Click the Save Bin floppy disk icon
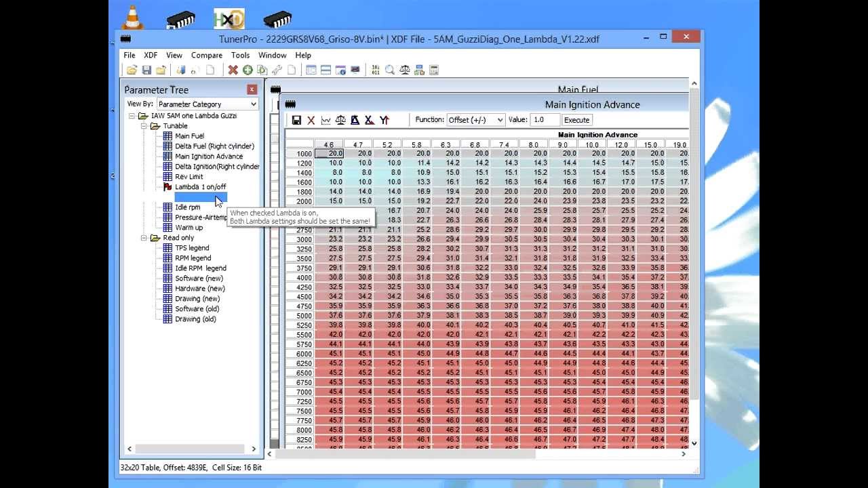This screenshot has width=868, height=488. point(146,70)
